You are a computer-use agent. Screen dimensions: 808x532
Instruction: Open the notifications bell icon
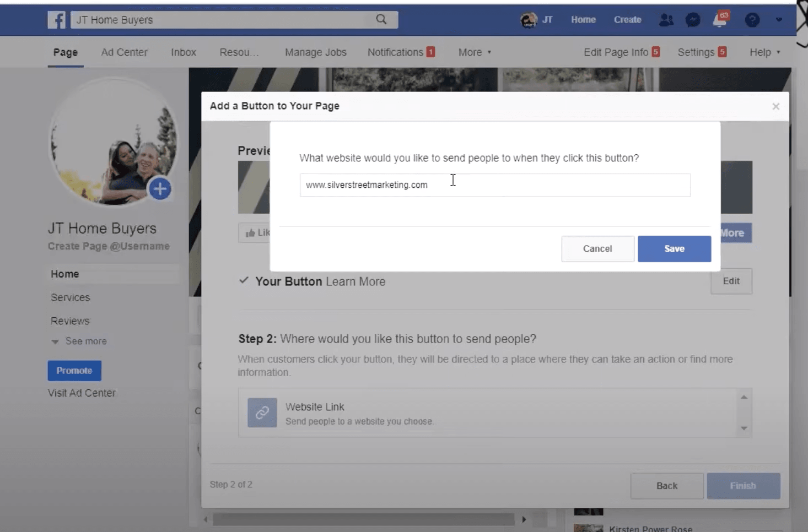(x=719, y=20)
